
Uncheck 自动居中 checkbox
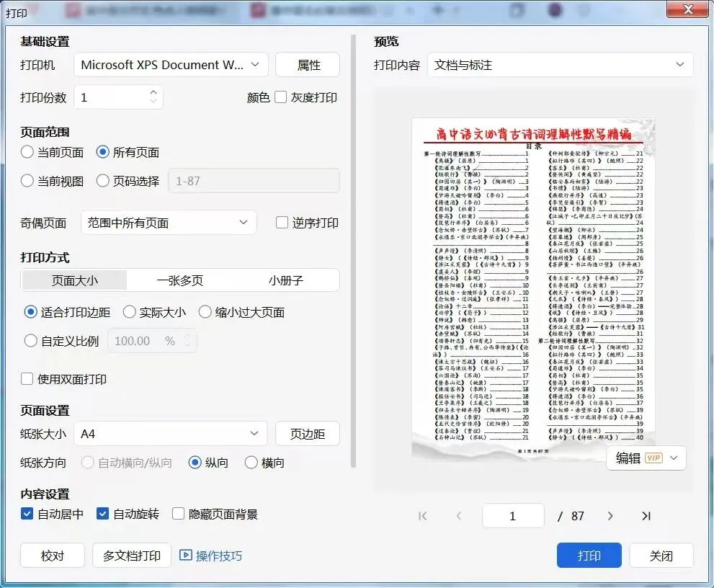27,514
